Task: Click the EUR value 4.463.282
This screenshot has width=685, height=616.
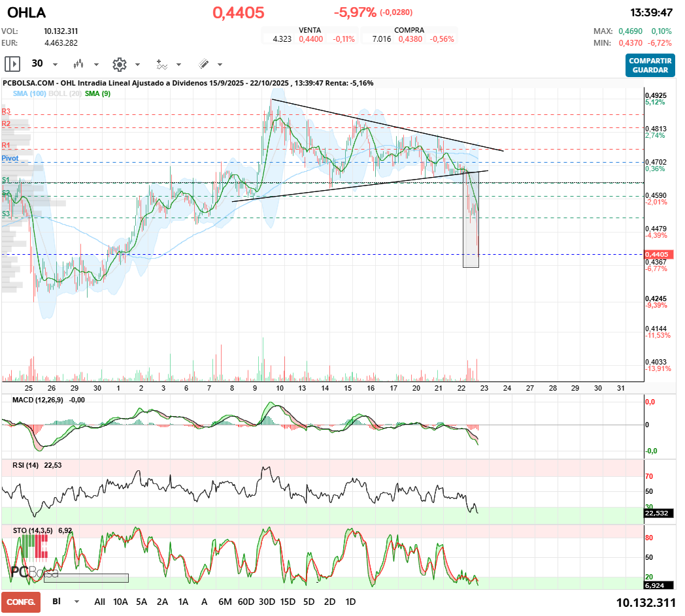Action: pyautogui.click(x=61, y=42)
